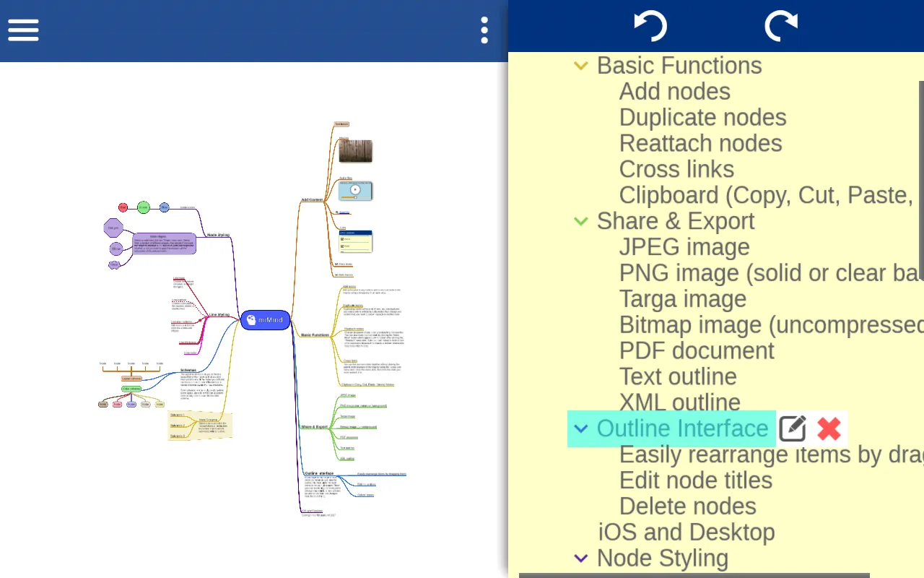Click the forest image thumbnail in map
Image resolution: width=924 pixels, height=578 pixels.
click(x=355, y=151)
